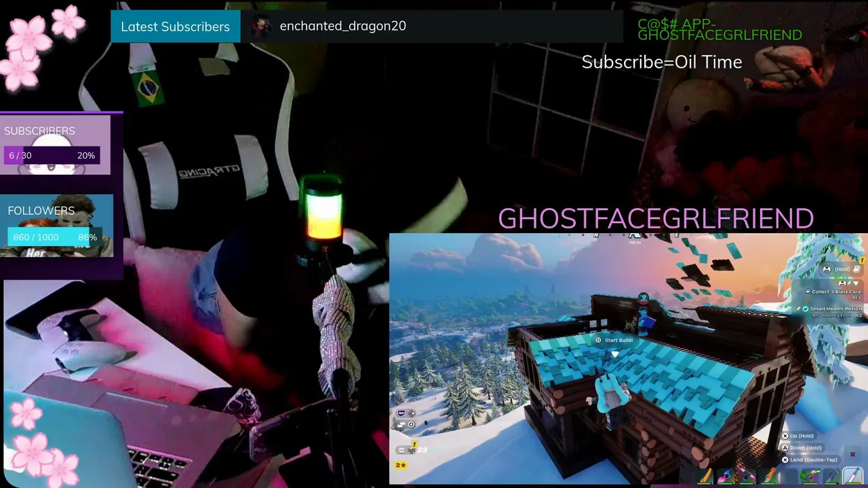Image resolution: width=868 pixels, height=488 pixels.
Task: Click the enchanted_dragon20 avatar icon
Action: coord(260,26)
